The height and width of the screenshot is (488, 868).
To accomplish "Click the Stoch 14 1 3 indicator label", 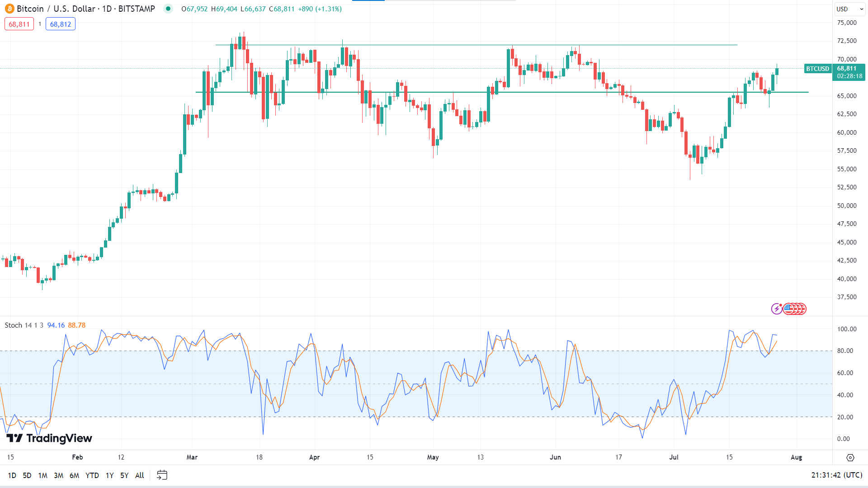I will pos(24,325).
